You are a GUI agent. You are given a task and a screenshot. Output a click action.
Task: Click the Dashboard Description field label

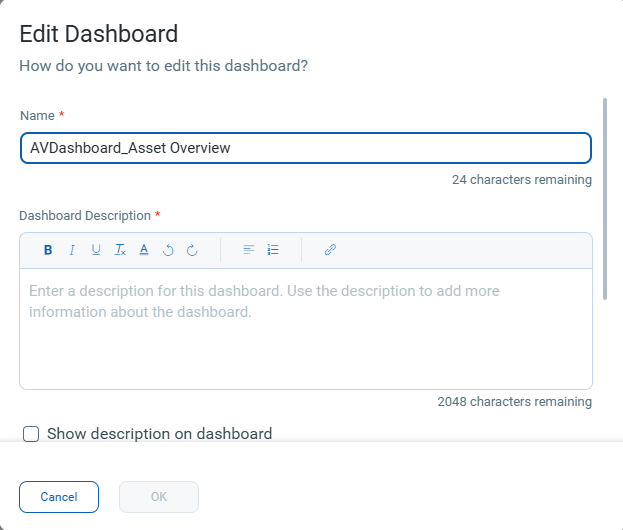tap(85, 216)
